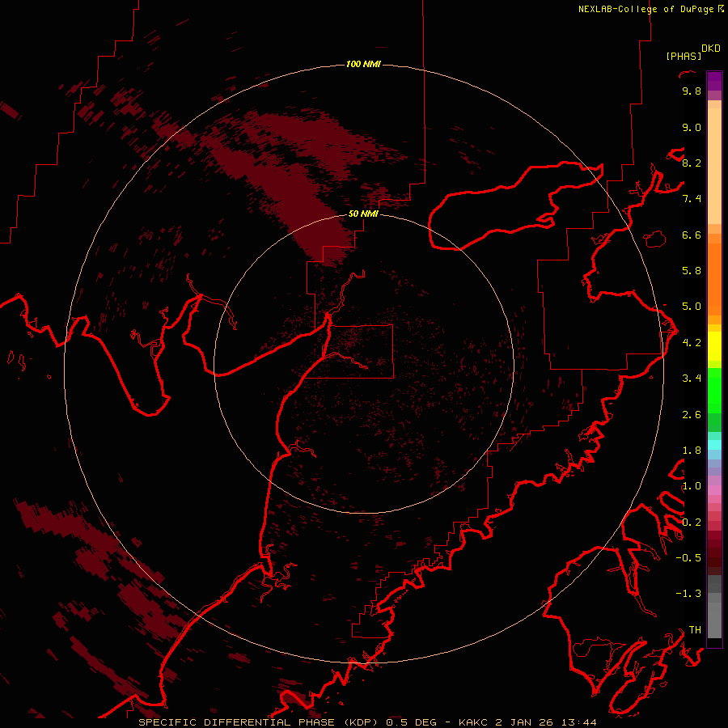Click the KAKC station identifier in the caption
728x728 pixels.
pos(473,722)
